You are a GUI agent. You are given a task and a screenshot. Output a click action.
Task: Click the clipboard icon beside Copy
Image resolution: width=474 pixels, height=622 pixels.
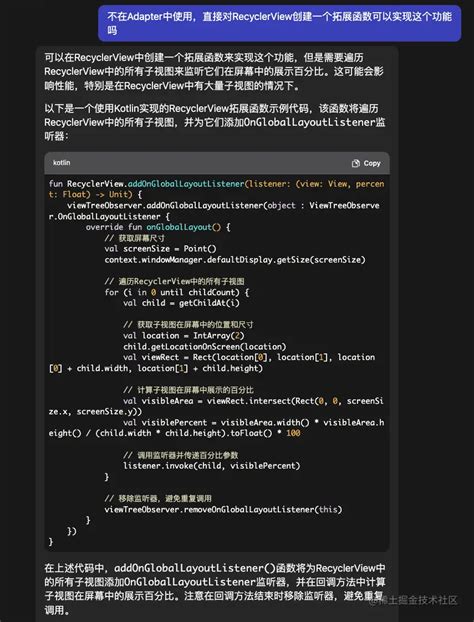pos(356,163)
